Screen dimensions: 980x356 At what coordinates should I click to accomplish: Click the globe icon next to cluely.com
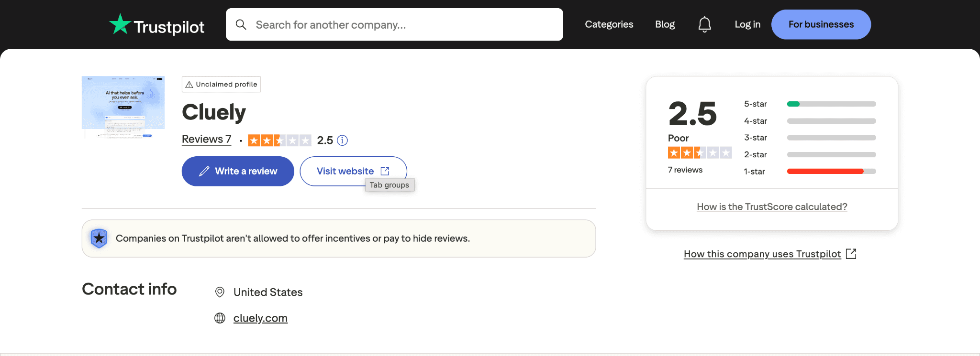[220, 318]
